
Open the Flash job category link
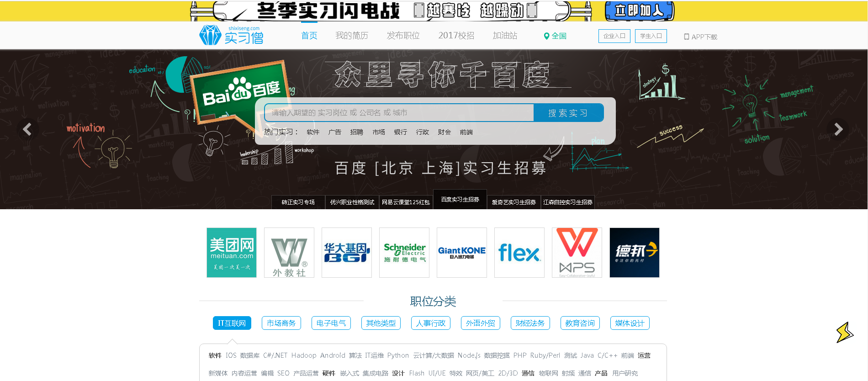pos(417,373)
